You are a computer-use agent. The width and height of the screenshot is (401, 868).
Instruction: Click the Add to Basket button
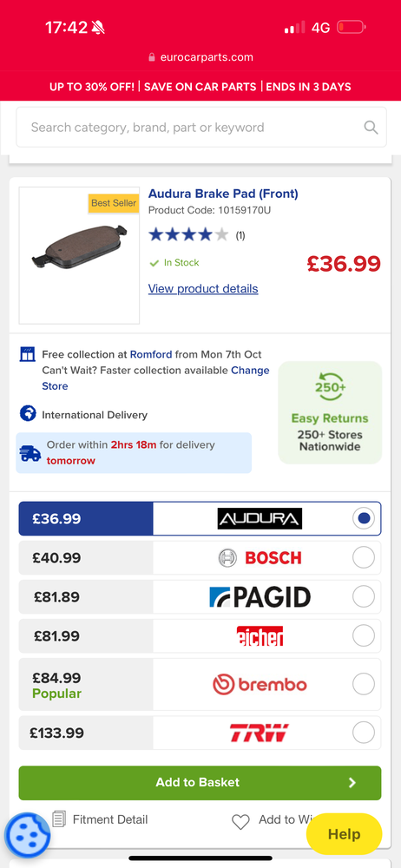(200, 783)
